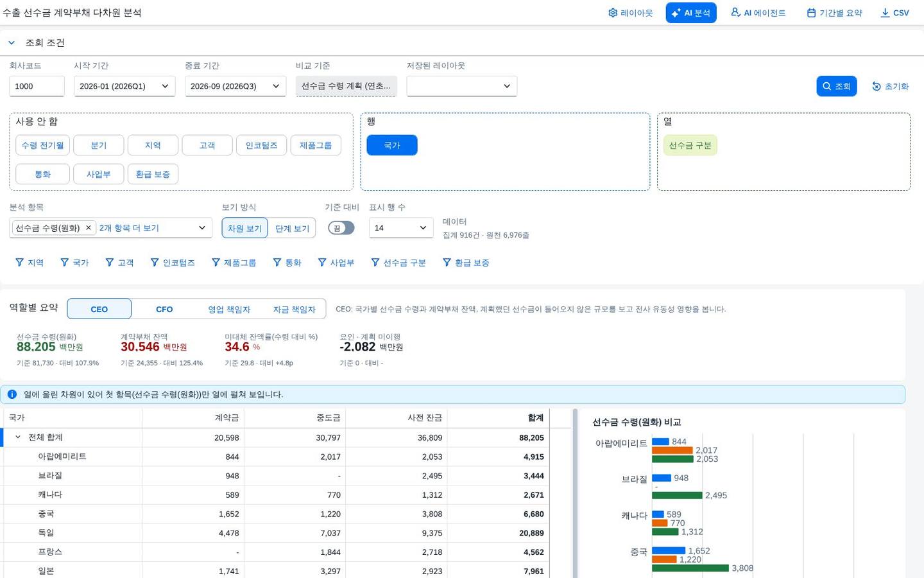Open the 선수금 구분 filter

pyautogui.click(x=398, y=263)
